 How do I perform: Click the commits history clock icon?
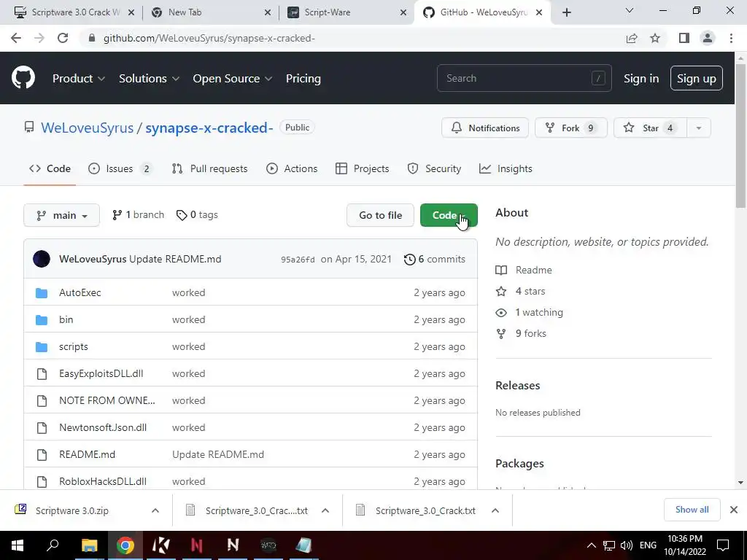tap(409, 259)
